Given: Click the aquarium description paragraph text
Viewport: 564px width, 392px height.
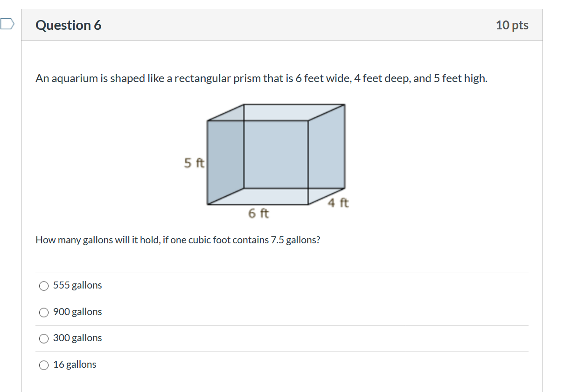Looking at the screenshot, I should point(261,78).
